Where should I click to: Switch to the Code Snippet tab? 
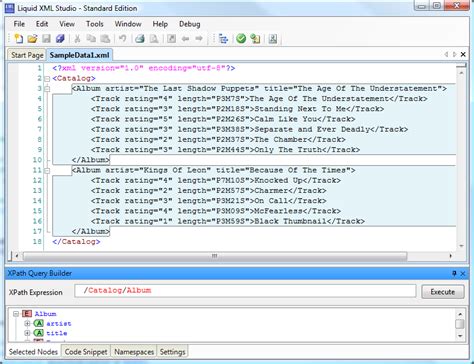click(x=86, y=352)
